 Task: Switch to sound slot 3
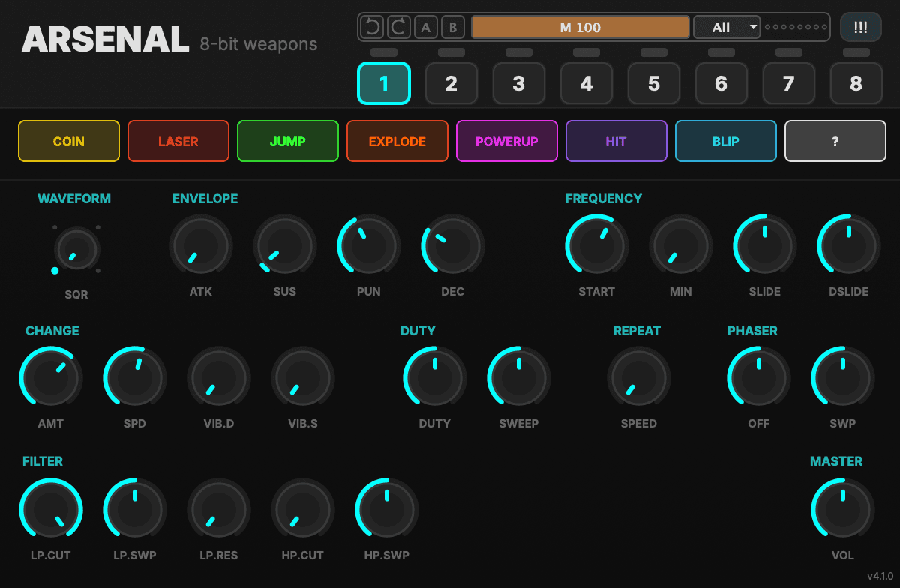pyautogui.click(x=519, y=83)
